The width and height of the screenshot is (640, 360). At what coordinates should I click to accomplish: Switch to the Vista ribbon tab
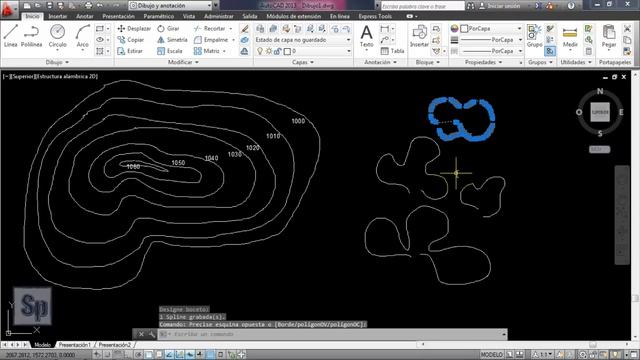189,16
